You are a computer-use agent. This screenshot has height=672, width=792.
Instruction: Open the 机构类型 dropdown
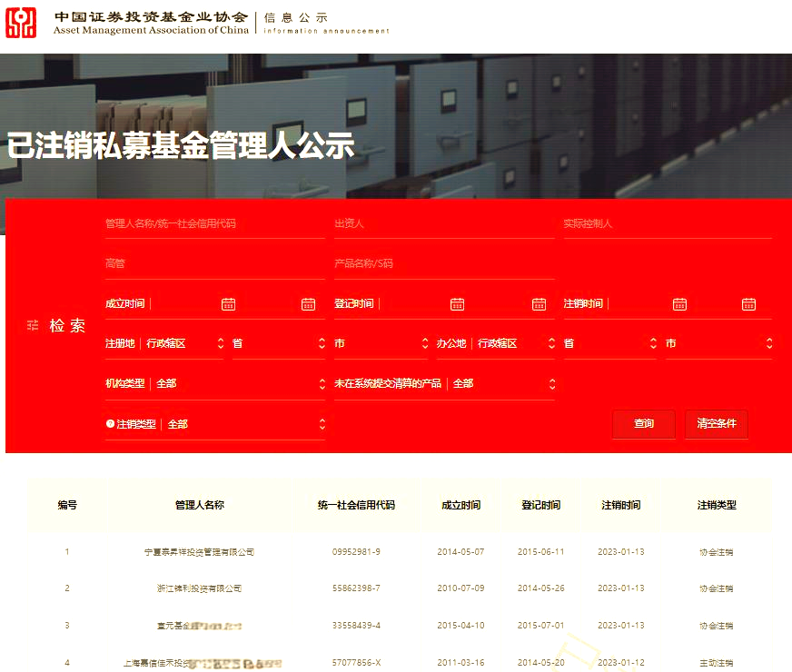322,383
